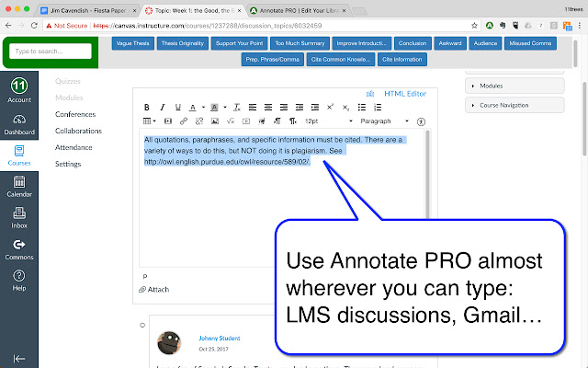Insert the Prep. Phrase/Comma comment
588x368 pixels.
pos(272,59)
